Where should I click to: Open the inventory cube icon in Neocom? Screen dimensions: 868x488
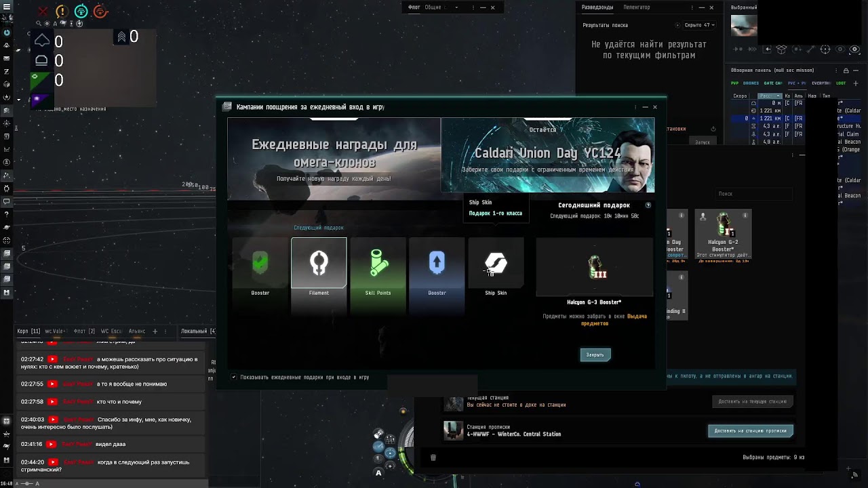(7, 84)
